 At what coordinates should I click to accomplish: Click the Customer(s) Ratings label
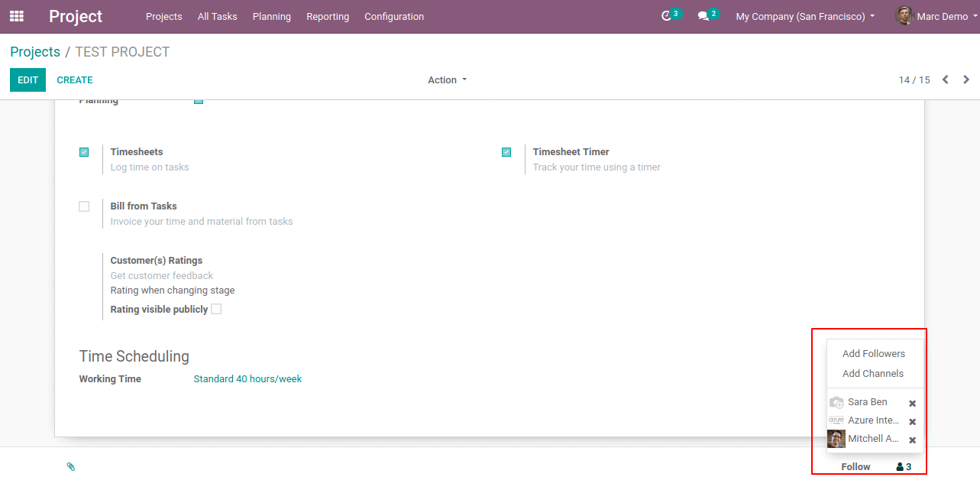[157, 260]
